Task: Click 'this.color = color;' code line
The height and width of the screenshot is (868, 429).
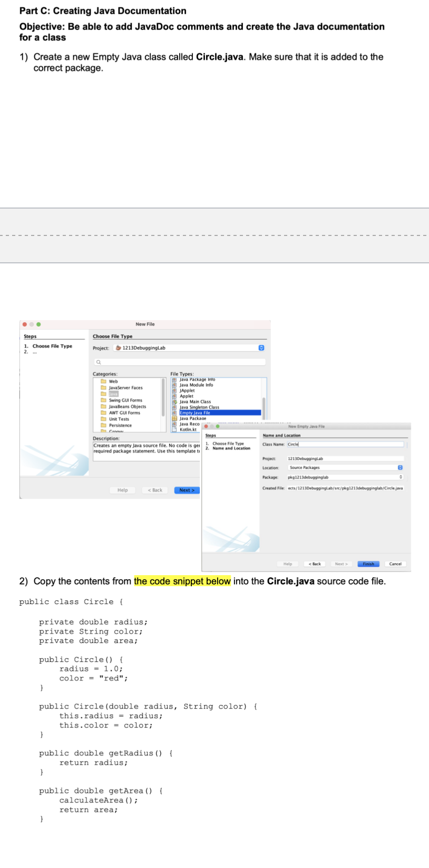Action: coord(106,725)
